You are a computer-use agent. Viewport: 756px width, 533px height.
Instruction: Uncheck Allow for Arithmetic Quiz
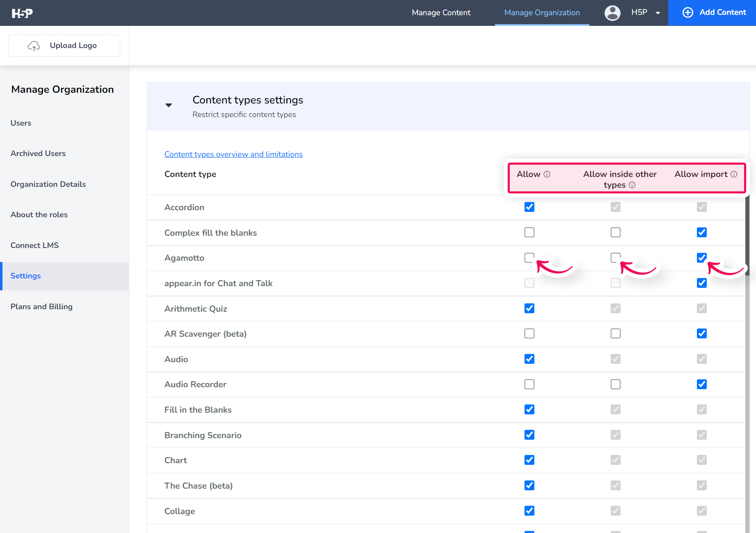click(529, 308)
